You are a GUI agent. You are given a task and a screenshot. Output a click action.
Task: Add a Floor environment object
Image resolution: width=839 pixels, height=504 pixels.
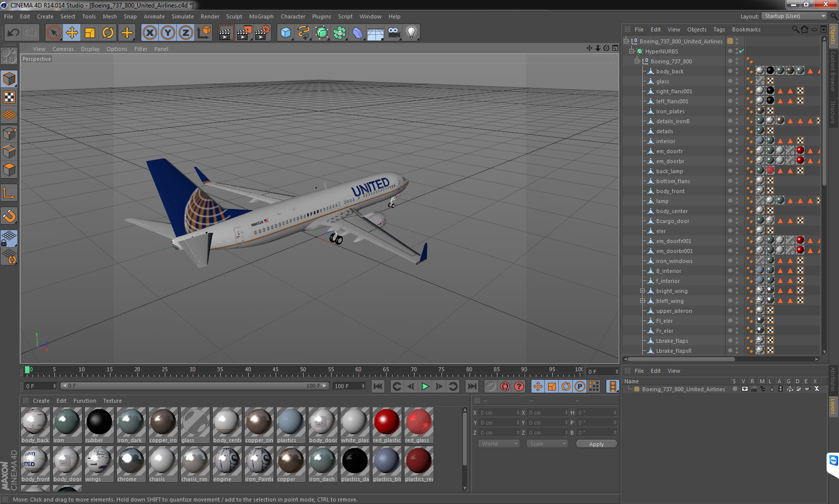[x=376, y=33]
